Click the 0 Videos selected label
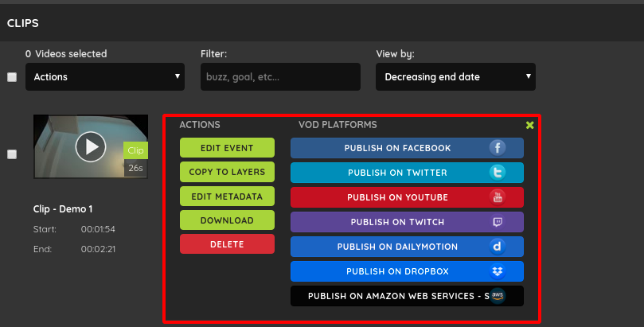Viewport: 644px width, 327px height. (66, 54)
